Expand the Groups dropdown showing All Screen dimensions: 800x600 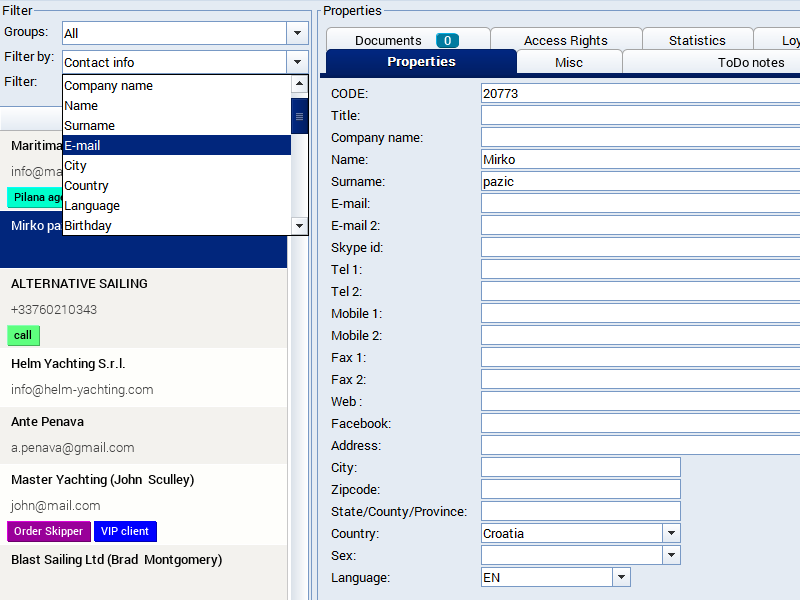(297, 33)
